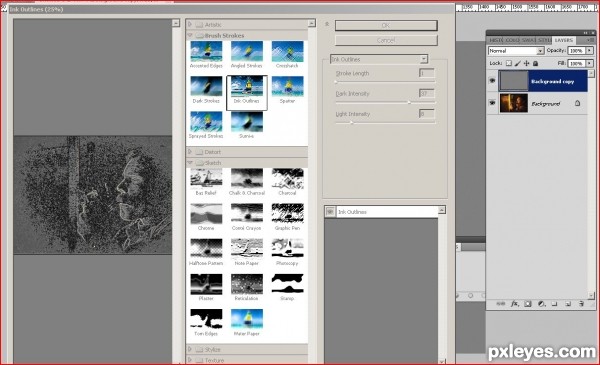Screen dimensions: 600x365
Task: Toggle lock all padlock icon
Action: tap(535, 64)
